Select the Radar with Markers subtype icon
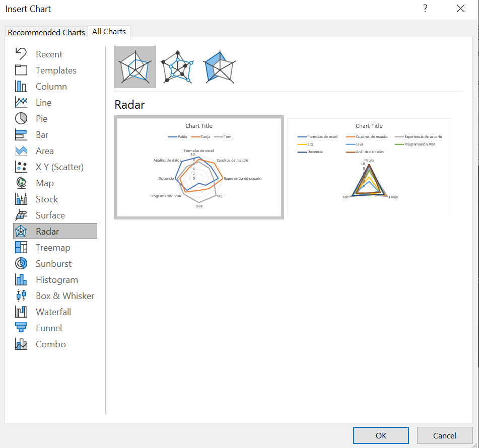The width and height of the screenshot is (479, 448). click(x=177, y=67)
